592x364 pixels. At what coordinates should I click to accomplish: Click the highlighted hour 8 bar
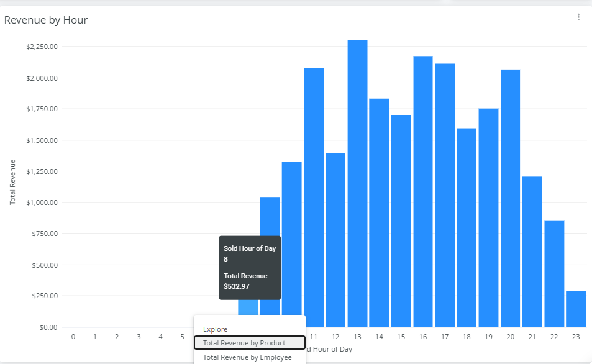point(248,307)
